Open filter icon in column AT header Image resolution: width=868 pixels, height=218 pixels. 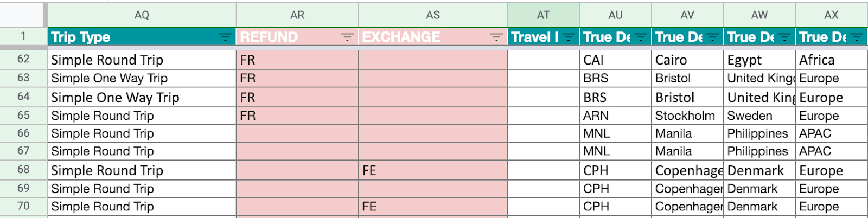(569, 37)
